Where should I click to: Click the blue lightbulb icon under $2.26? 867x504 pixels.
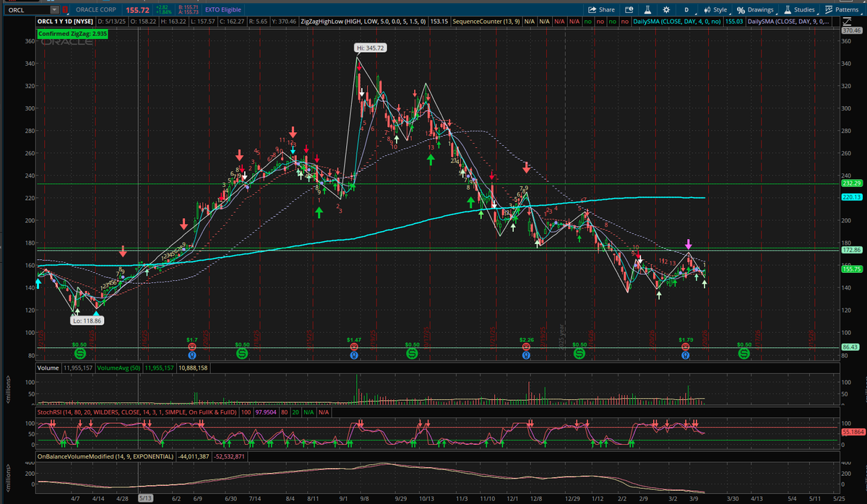527,355
